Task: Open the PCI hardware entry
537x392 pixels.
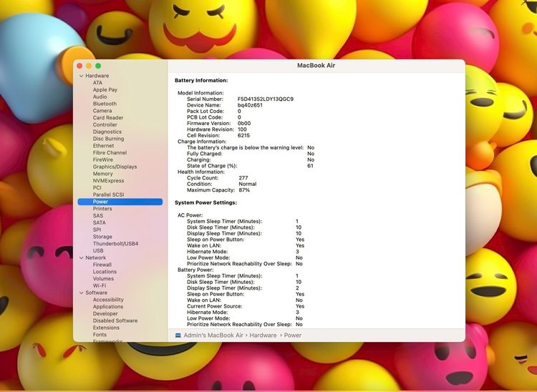Action: pyautogui.click(x=97, y=188)
